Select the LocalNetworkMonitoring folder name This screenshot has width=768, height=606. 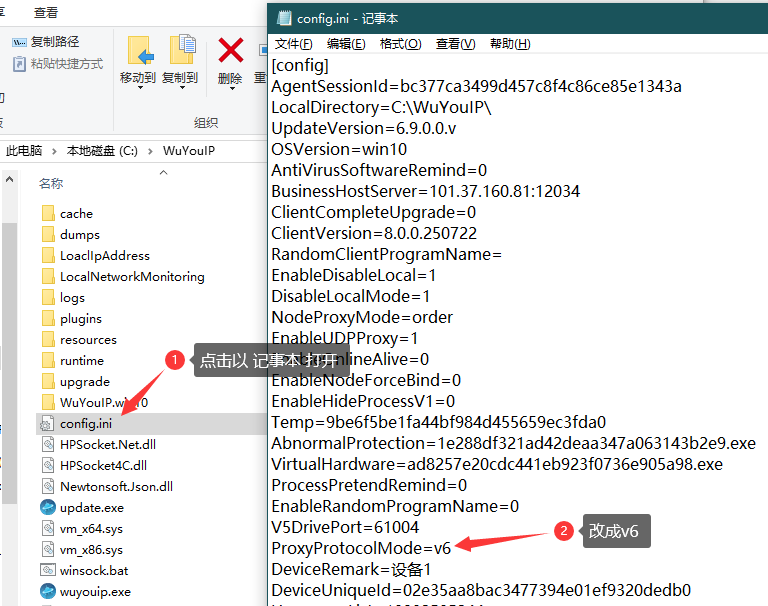132,277
